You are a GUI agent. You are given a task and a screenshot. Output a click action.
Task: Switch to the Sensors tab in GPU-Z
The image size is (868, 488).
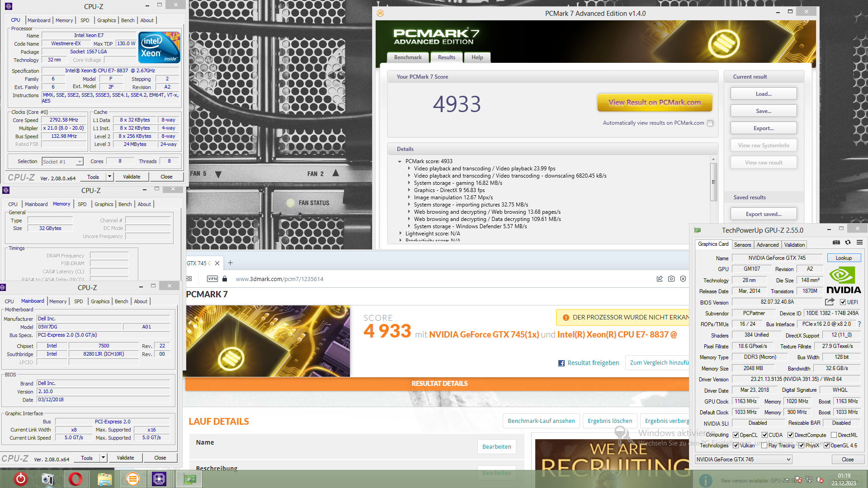point(742,245)
